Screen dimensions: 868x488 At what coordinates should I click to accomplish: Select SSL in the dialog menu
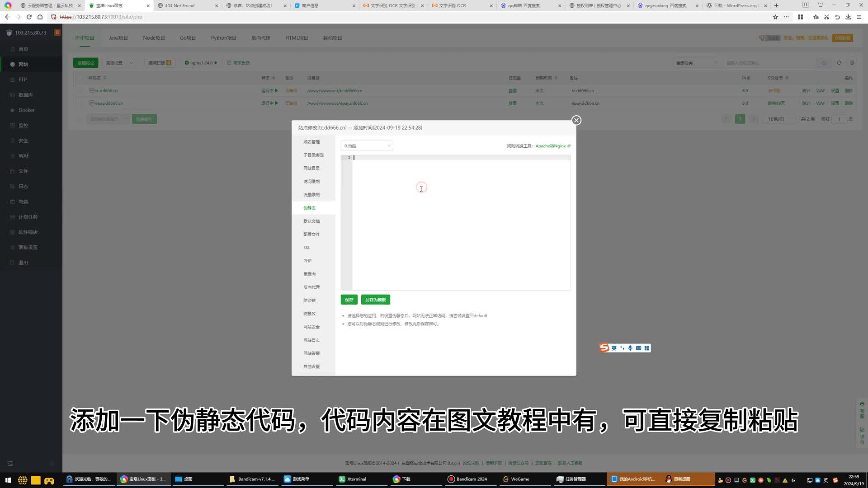(307, 248)
